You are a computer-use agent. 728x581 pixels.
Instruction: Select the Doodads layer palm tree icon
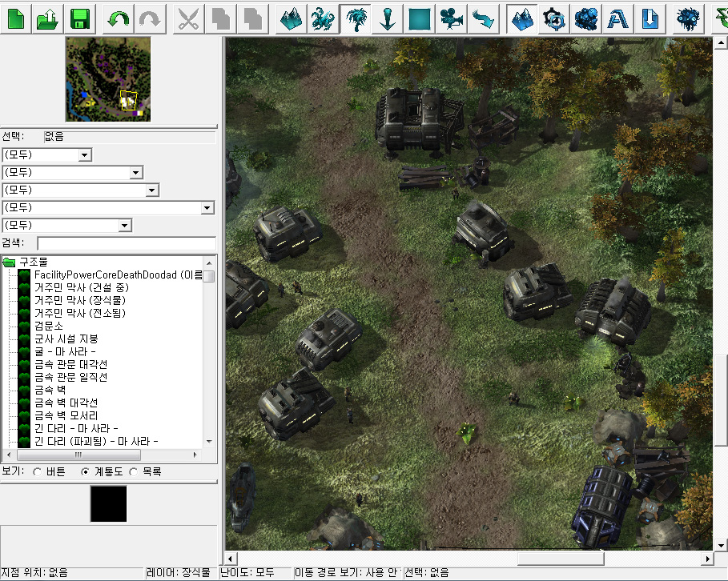(x=355, y=19)
